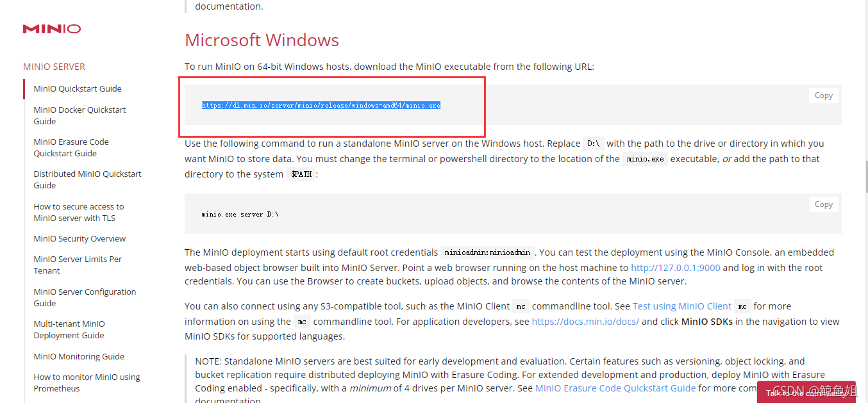Screen dimensions: 868x403
Task: Click the minioadmin:minioadmin credentials code
Action: point(488,252)
